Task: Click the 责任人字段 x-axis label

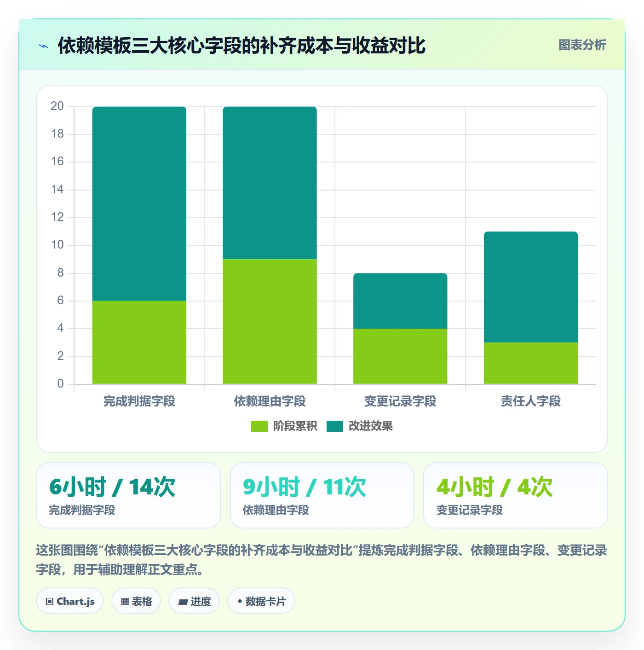Action: (531, 401)
